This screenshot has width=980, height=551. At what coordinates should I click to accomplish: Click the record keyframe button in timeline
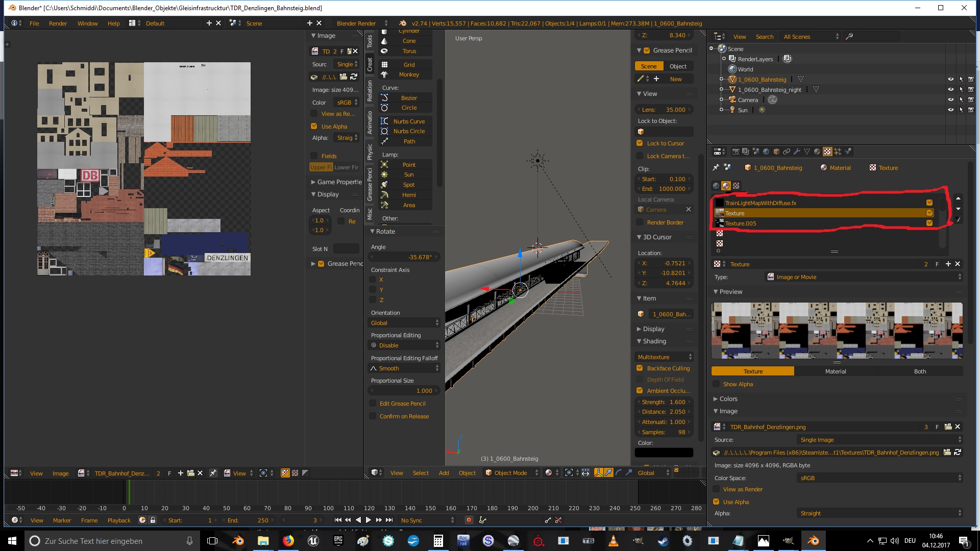pyautogui.click(x=469, y=520)
